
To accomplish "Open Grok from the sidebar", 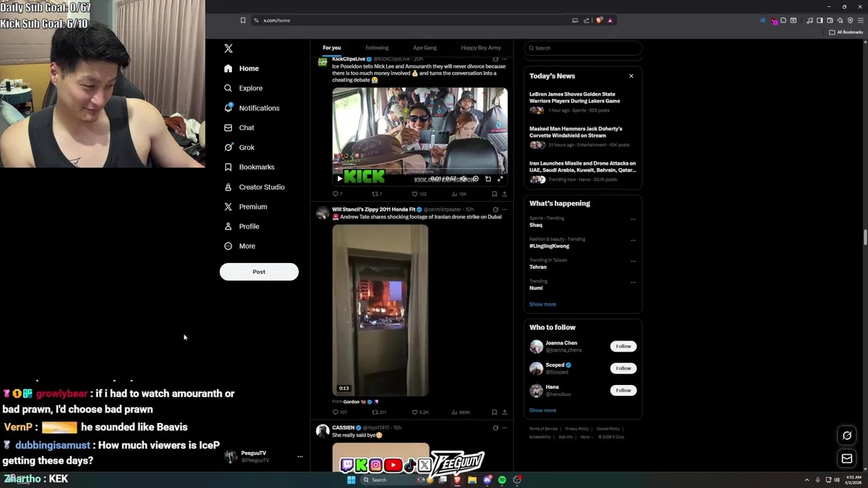I will coord(239,147).
